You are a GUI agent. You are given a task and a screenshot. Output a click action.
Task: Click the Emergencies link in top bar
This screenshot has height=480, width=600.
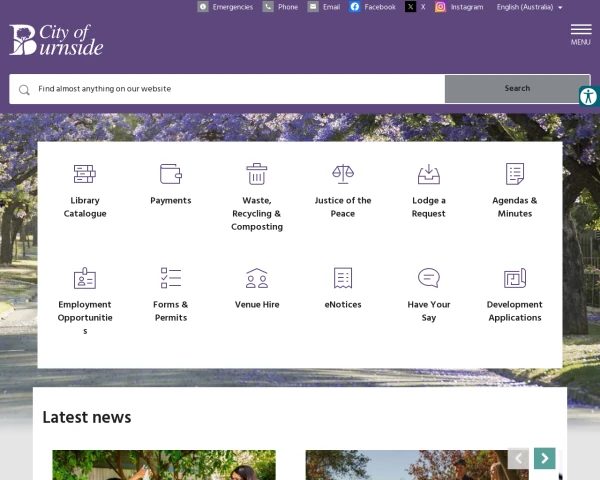pos(225,7)
